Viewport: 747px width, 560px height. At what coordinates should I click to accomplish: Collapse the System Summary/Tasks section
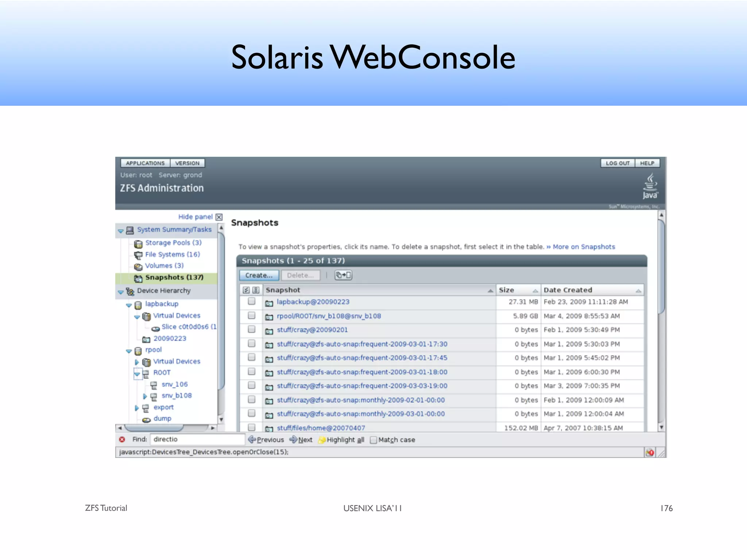[x=121, y=231]
